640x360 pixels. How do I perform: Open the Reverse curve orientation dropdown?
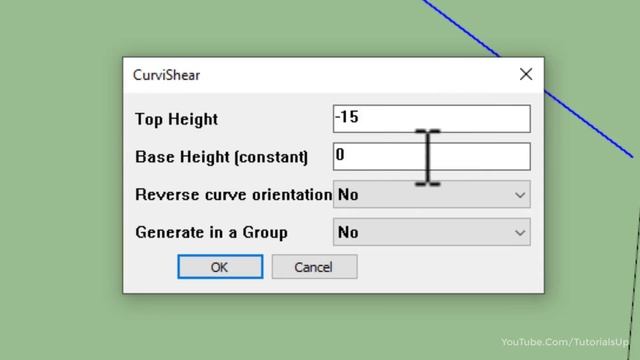point(432,194)
